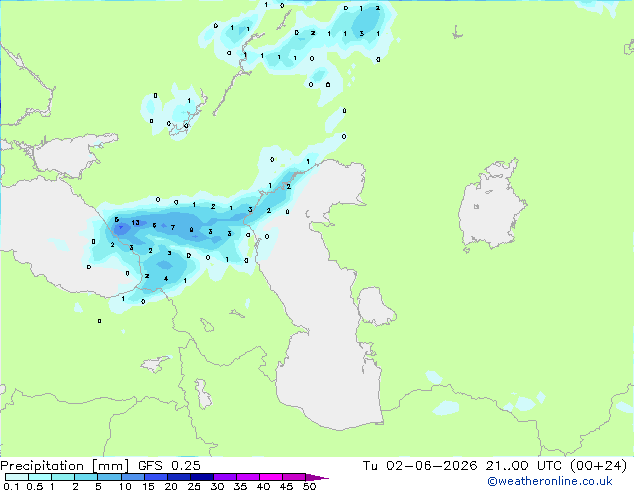634x490 pixels.
Task: Click the '0.1' legend scale label
Action: pyautogui.click(x=11, y=486)
